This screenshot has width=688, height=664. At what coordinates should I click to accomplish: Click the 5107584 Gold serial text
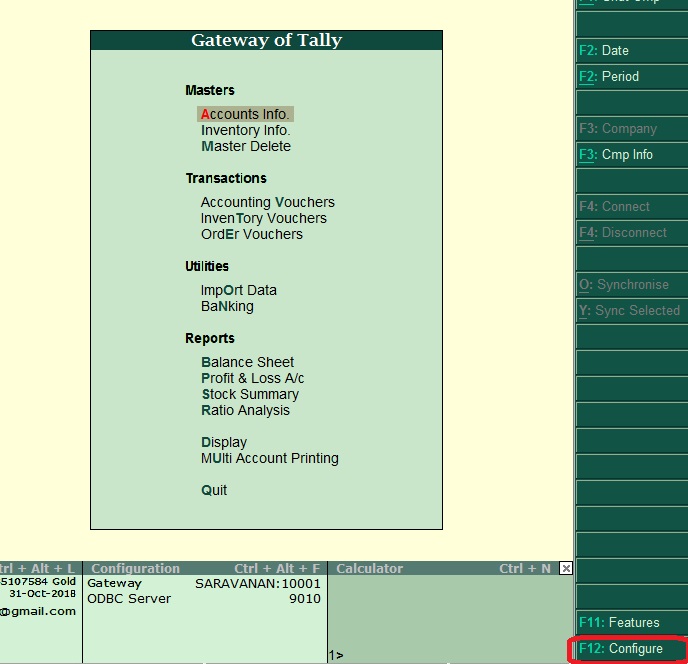coord(38,581)
